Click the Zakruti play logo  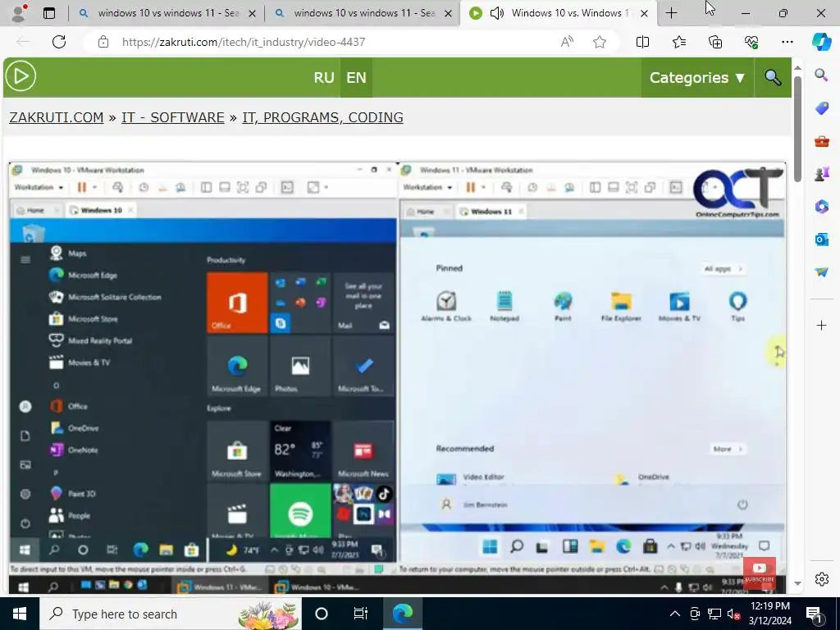pyautogui.click(x=21, y=76)
